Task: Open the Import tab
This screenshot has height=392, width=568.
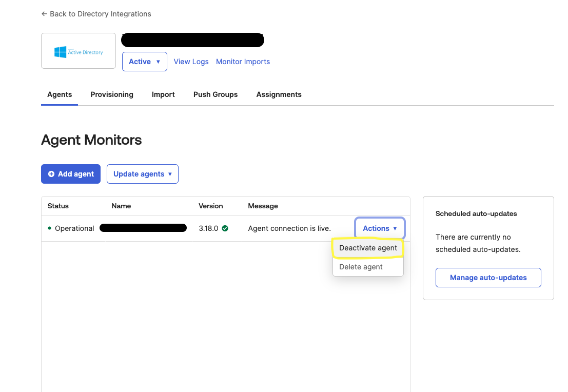Action: point(163,94)
